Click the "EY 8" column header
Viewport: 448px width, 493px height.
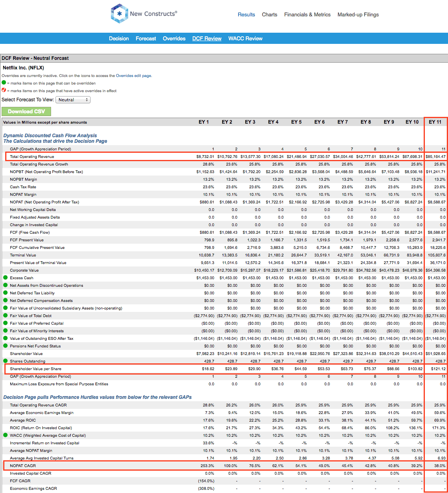(366, 122)
